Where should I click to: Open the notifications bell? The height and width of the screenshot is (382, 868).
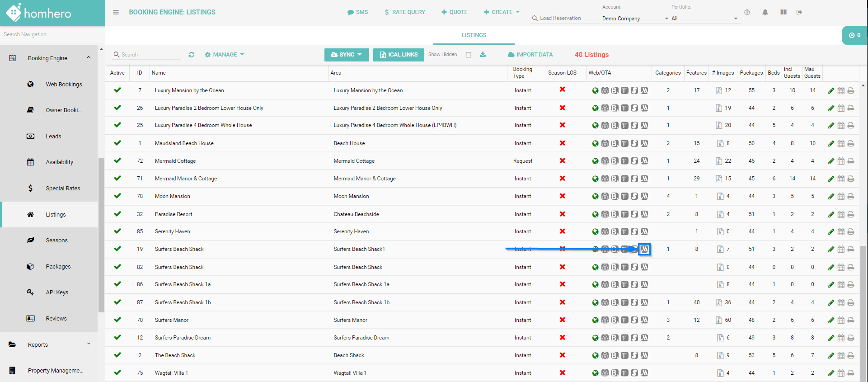765,12
